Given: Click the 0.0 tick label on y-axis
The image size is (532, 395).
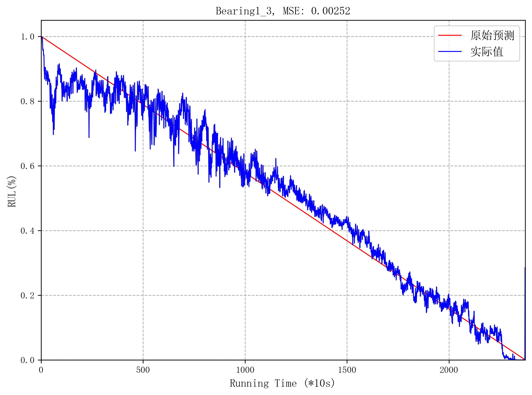Looking at the screenshot, I should (27, 360).
